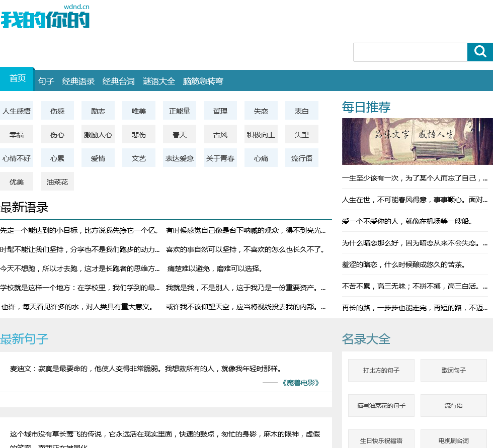493x448 pixels.
Task: Open recommendation 不苦不累，高三无味
Action: click(415, 286)
